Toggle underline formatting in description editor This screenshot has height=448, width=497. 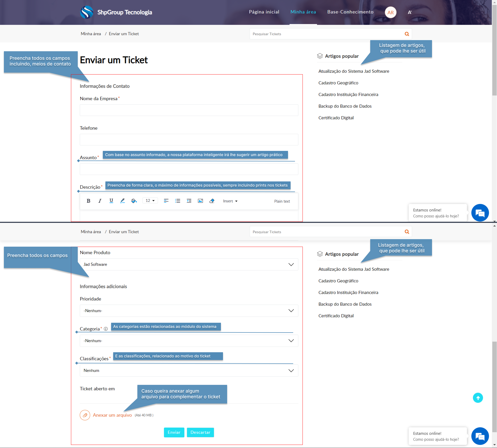[x=111, y=201]
